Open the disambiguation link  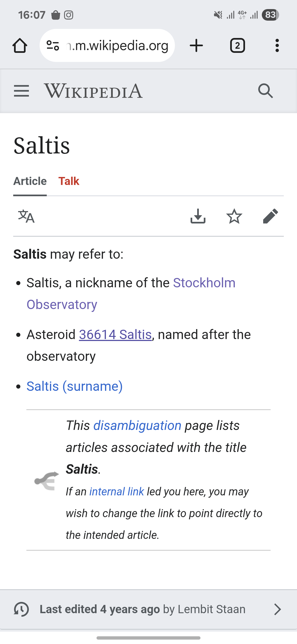137,425
